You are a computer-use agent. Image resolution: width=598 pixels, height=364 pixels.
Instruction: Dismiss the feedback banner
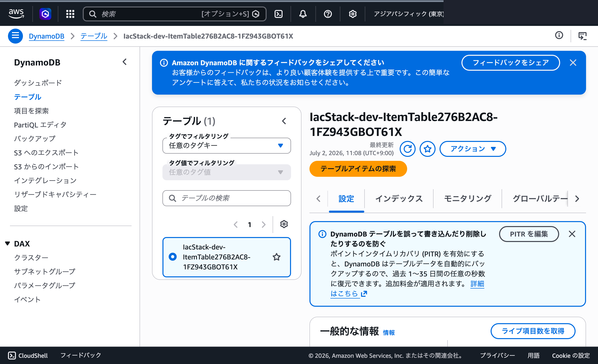[573, 62]
